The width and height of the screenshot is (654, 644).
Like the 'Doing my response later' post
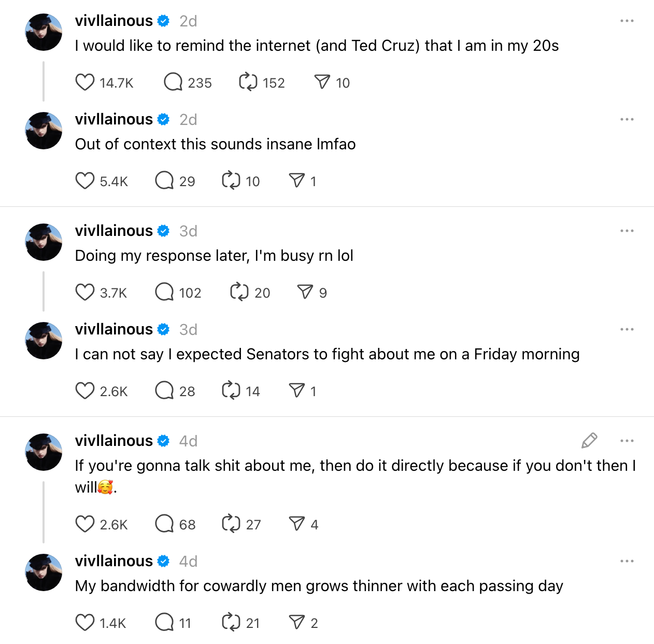click(85, 292)
